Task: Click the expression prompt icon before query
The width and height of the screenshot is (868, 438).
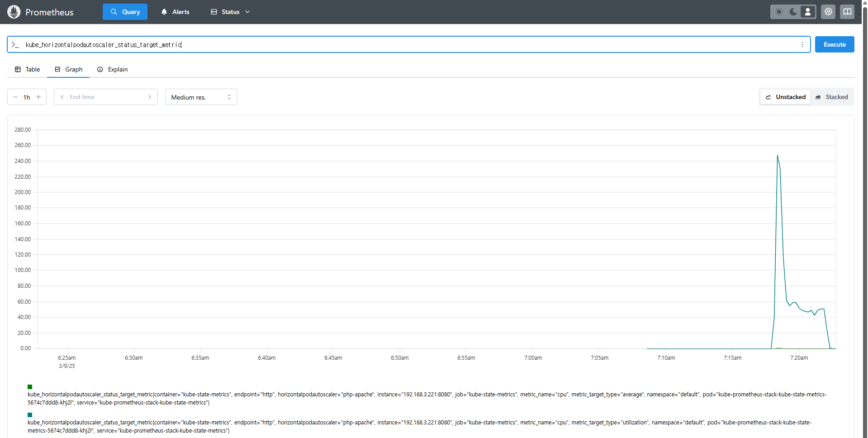Action: click(x=15, y=44)
